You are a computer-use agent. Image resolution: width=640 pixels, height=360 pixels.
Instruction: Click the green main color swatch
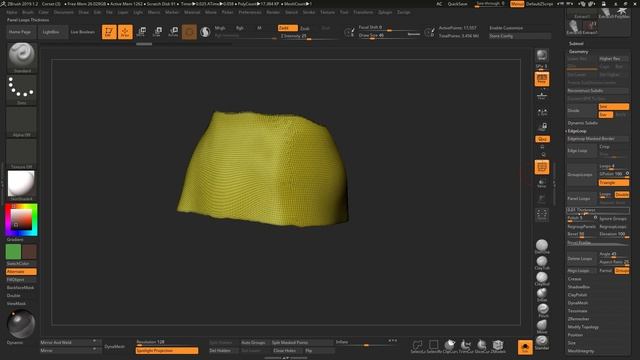[13, 251]
